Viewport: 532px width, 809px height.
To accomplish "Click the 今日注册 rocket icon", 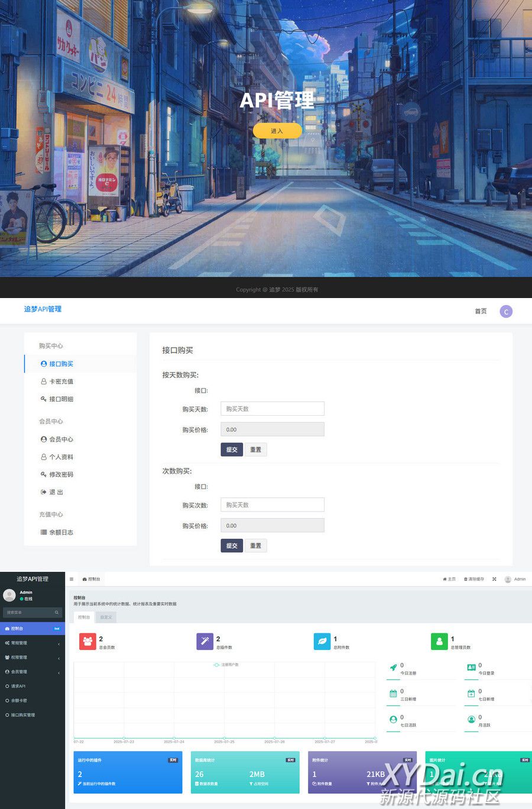I will (393, 668).
